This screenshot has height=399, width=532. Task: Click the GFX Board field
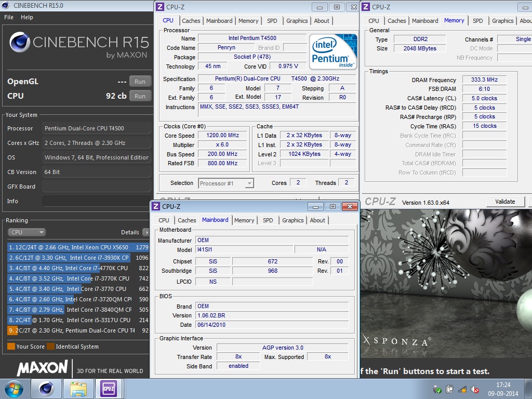click(96, 187)
